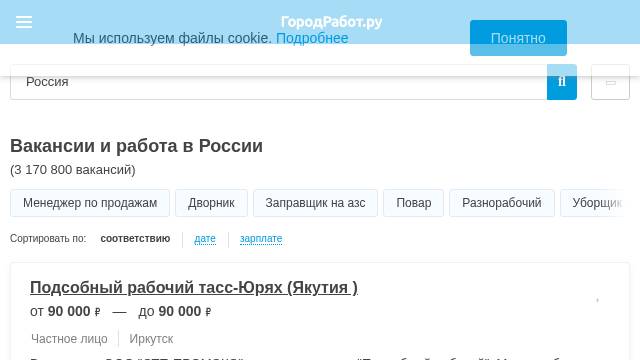Sort vacancies by соответствию
The width and height of the screenshot is (640, 360).
click(135, 238)
